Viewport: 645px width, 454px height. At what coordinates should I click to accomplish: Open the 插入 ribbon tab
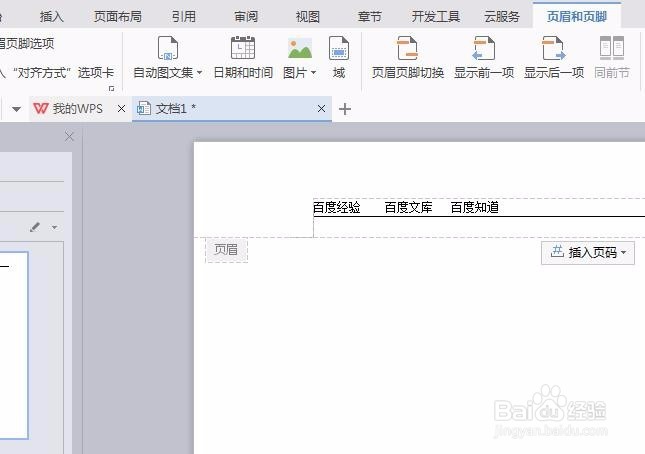(51, 16)
